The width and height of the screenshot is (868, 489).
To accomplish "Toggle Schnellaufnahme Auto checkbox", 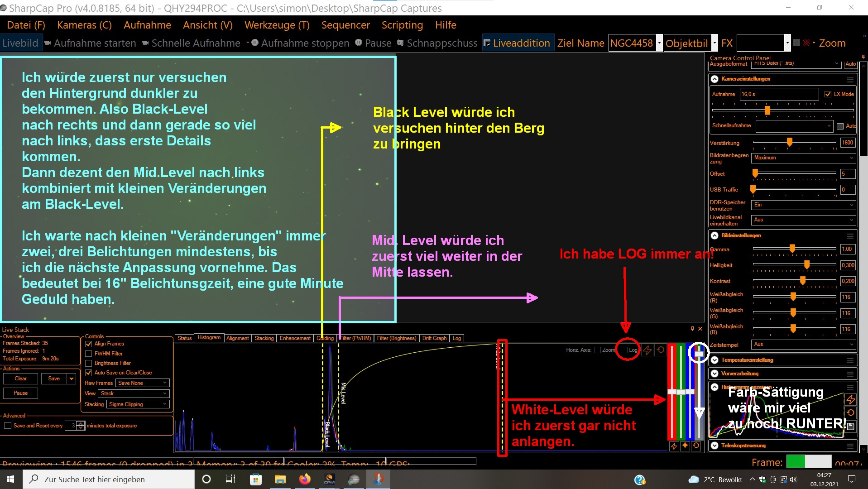I will 840,126.
